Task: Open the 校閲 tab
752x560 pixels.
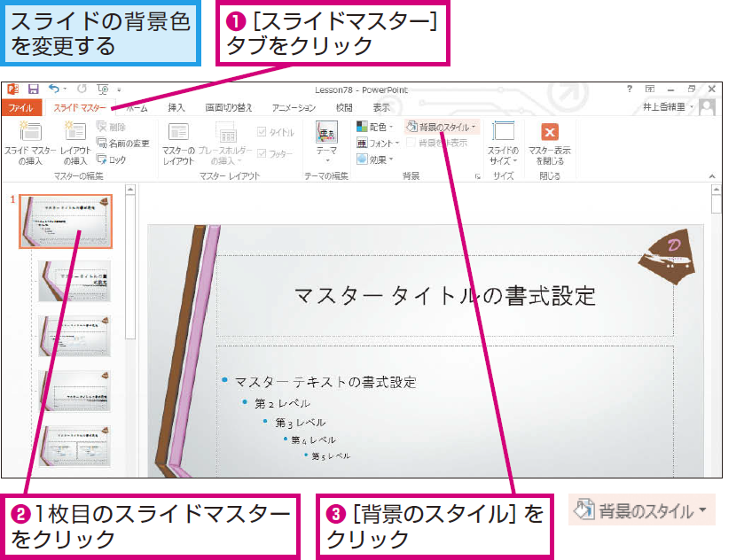Action: click(343, 108)
